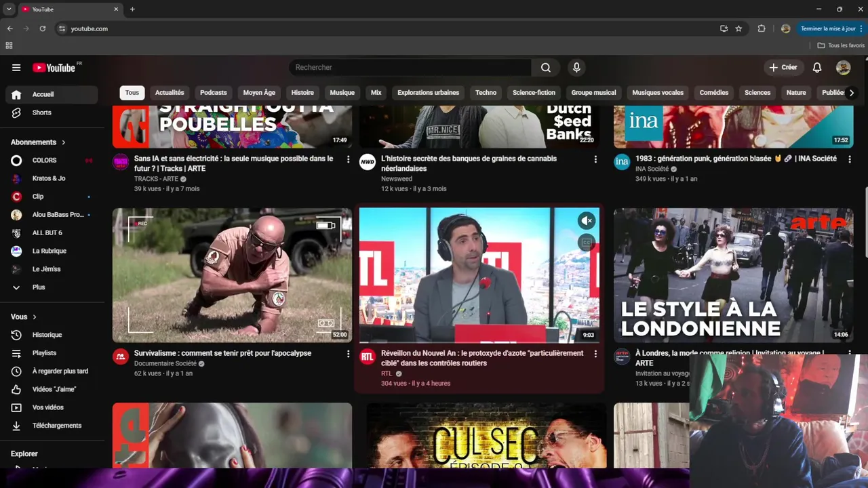
Task: Expand the Abonnements section
Action: coord(38,142)
